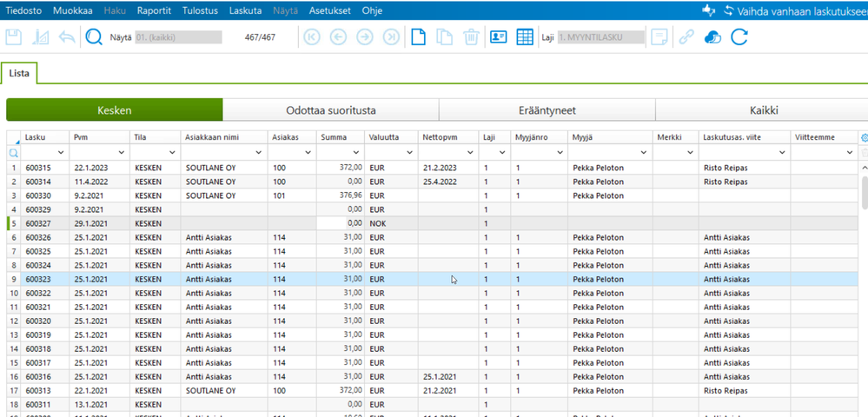This screenshot has width=868, height=417.
Task: Jump to next record arrow icon
Action: 365,37
